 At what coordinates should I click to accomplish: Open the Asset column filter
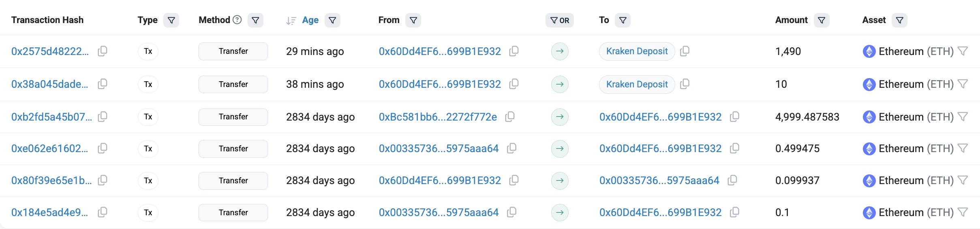coord(899,20)
